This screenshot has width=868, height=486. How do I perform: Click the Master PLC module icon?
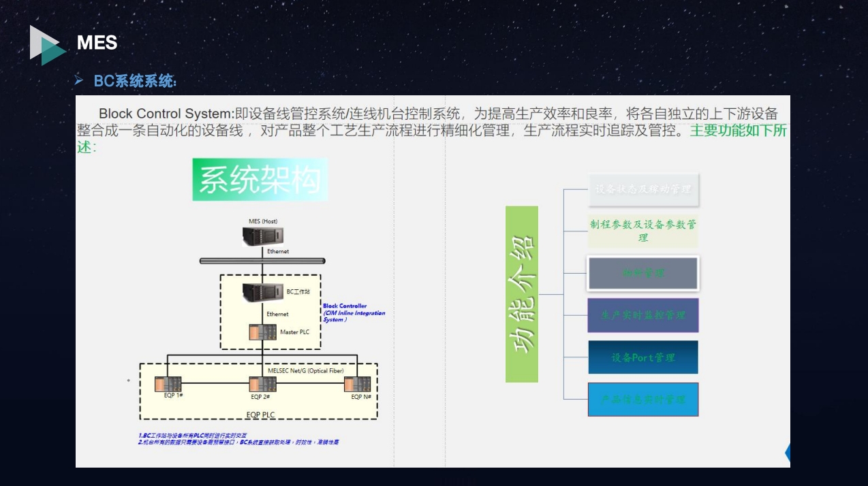262,332
